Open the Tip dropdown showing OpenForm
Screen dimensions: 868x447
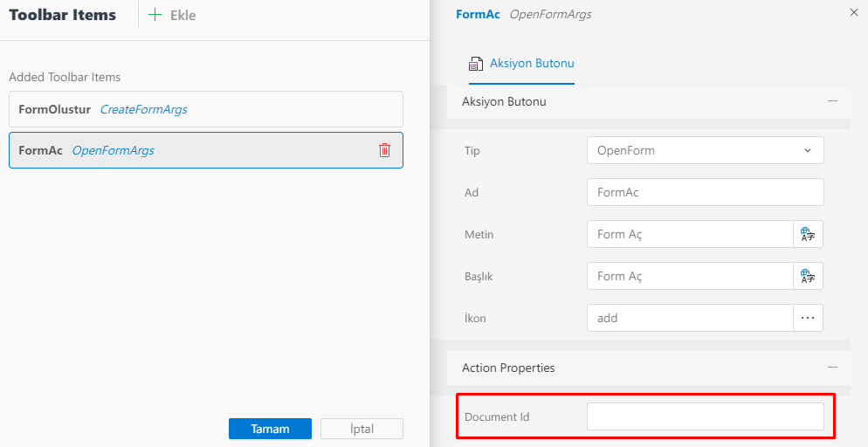click(x=705, y=150)
